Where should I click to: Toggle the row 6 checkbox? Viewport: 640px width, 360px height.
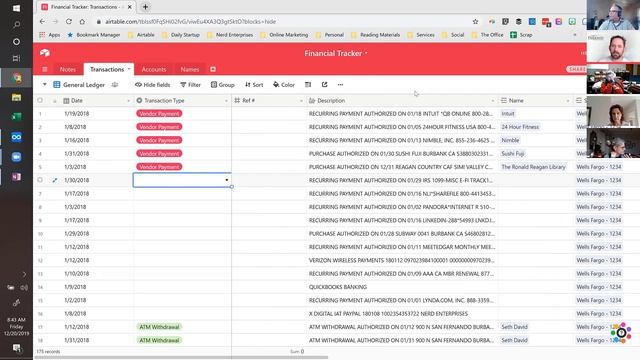[x=40, y=180]
